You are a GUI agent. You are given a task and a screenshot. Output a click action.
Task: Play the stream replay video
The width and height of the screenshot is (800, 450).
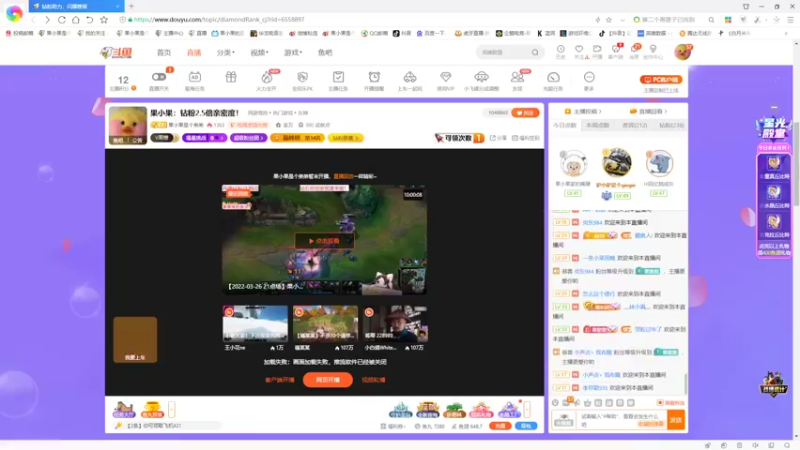(x=324, y=241)
